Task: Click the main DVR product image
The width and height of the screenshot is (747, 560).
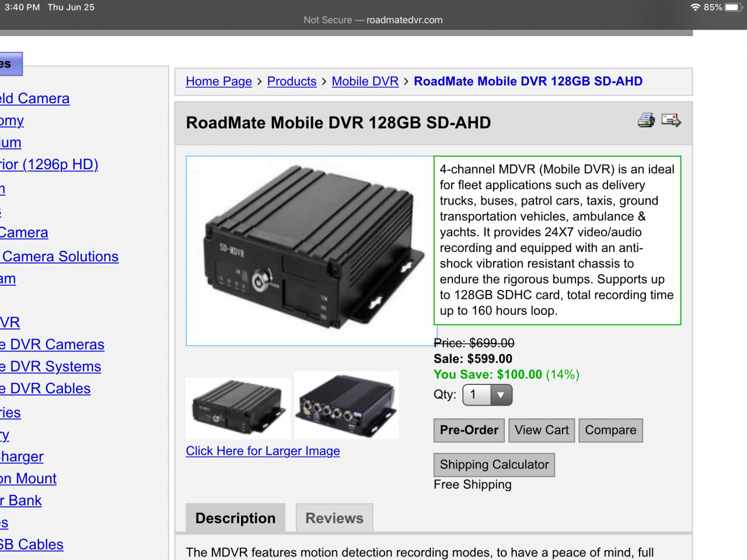Action: pyautogui.click(x=310, y=251)
